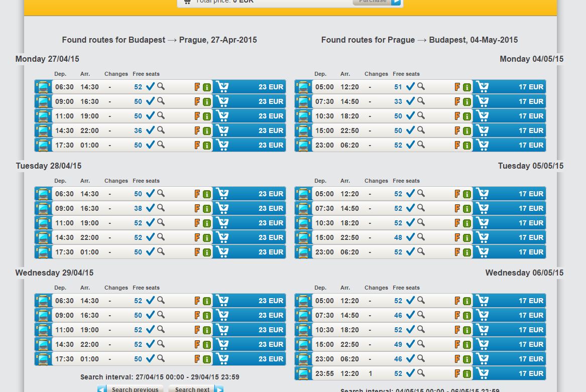The width and height of the screenshot is (586, 392).
Task: Add Wednesday 29/04 06:30 departure to cart
Action: pyautogui.click(x=222, y=301)
